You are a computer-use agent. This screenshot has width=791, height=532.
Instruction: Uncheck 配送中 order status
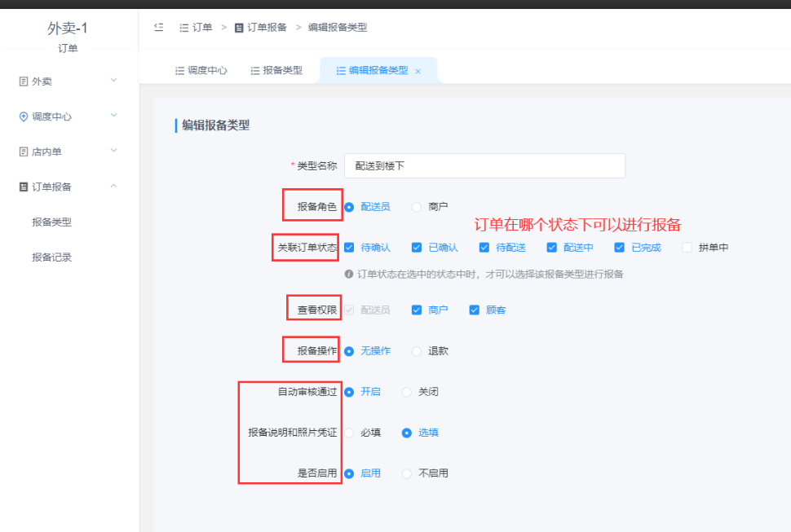552,248
